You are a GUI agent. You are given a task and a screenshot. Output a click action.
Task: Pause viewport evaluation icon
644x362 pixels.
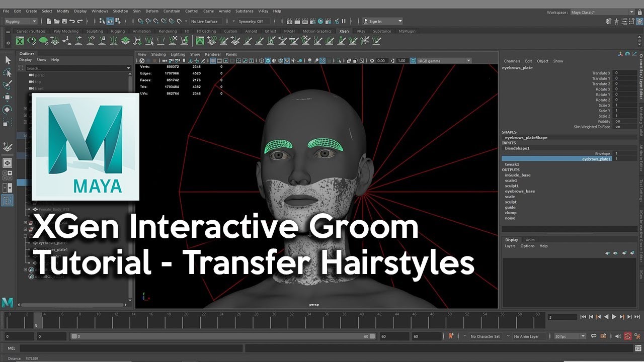344,21
